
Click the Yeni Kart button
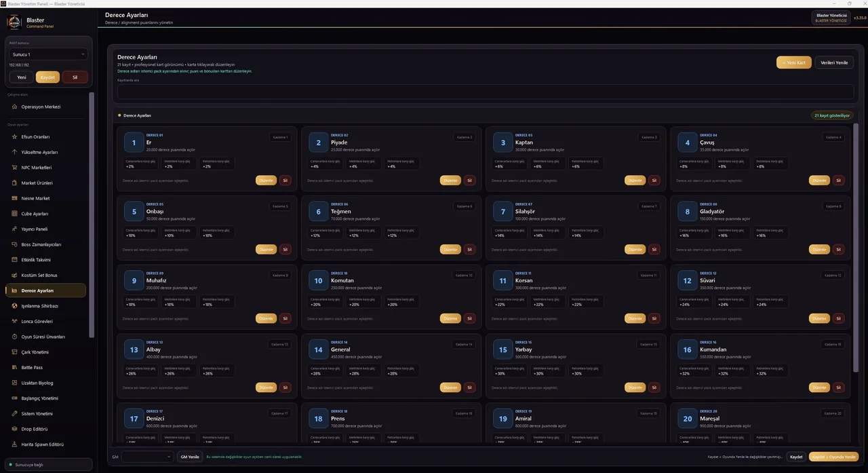[794, 62]
